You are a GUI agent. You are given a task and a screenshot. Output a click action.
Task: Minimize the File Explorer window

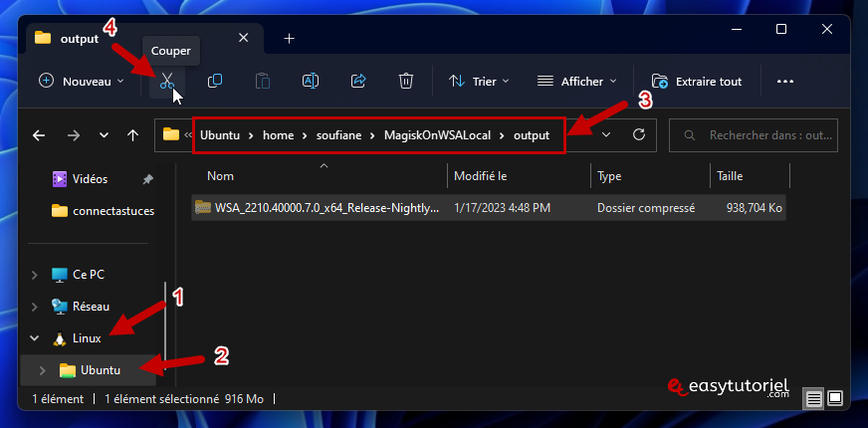[x=736, y=29]
